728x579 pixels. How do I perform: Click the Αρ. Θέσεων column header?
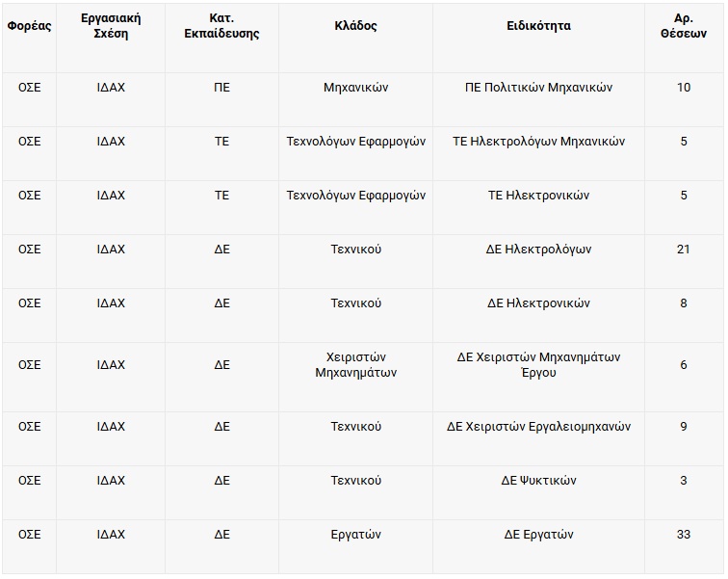coord(684,26)
